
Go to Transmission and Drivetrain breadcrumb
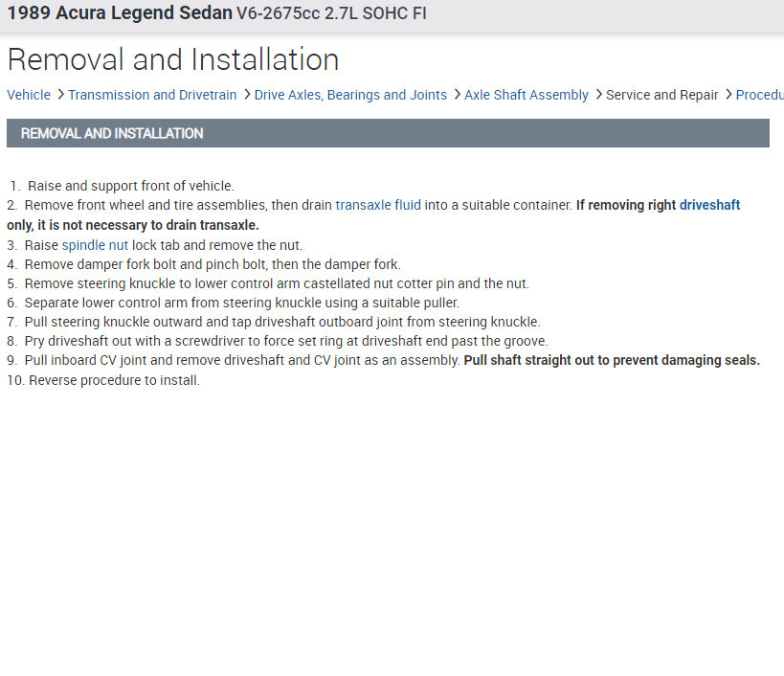(152, 95)
